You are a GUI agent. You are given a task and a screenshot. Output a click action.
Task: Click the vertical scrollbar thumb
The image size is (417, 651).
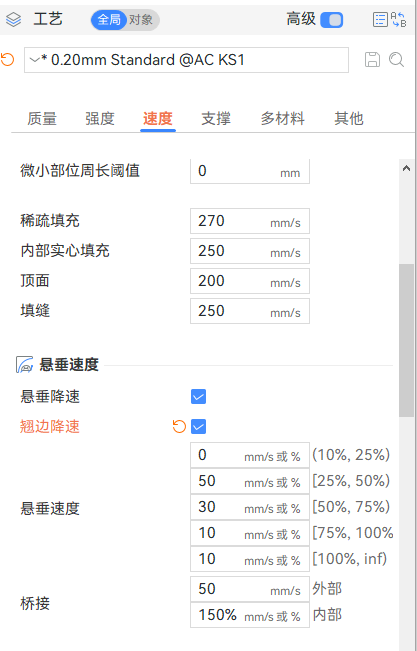coord(407,340)
